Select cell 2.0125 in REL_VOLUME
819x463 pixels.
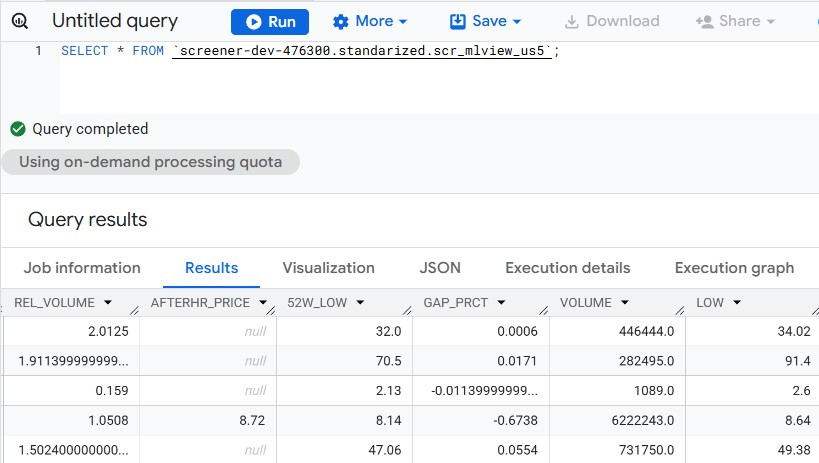pos(72,331)
